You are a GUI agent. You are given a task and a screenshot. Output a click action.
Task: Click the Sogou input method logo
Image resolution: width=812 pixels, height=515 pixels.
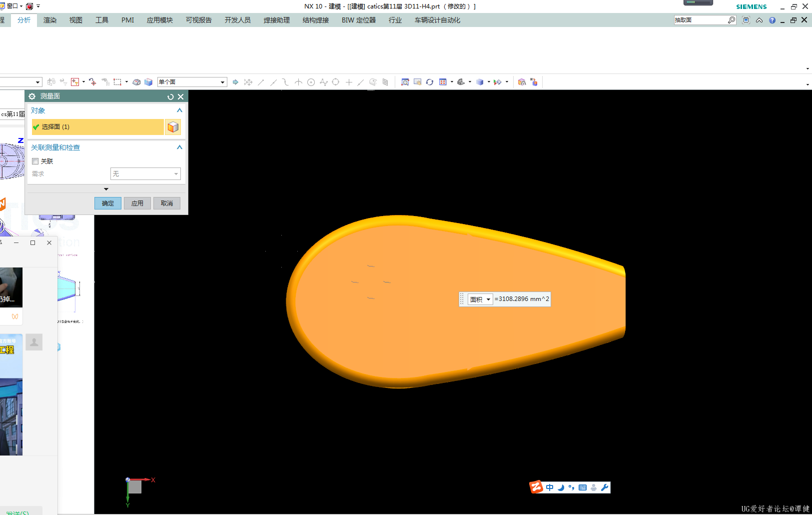coord(536,487)
